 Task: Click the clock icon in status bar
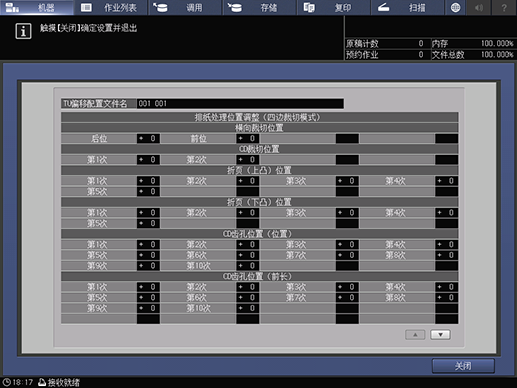6,382
